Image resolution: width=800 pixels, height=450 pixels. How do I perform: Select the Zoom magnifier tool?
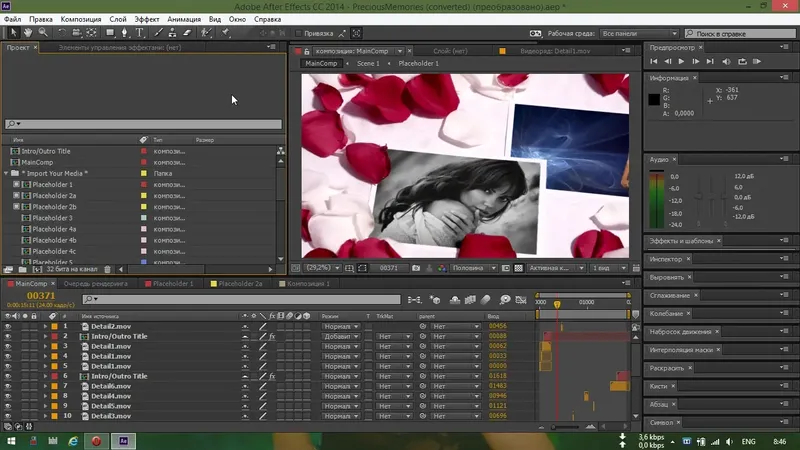point(42,32)
